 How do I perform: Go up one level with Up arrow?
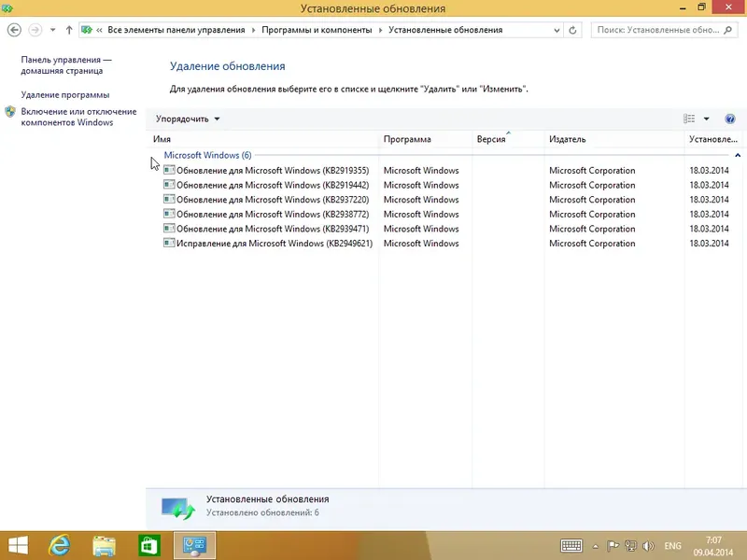69,30
